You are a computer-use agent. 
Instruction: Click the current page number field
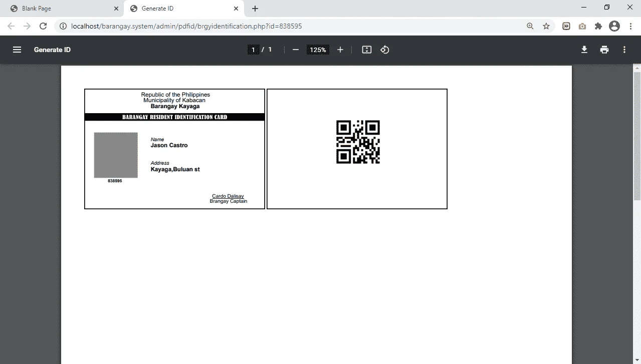(x=254, y=50)
